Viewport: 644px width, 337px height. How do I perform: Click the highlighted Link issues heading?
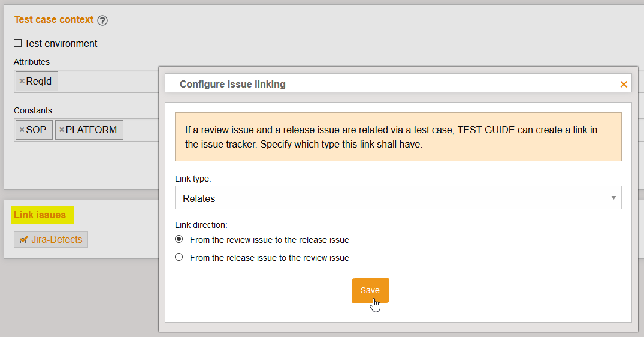[x=40, y=215]
